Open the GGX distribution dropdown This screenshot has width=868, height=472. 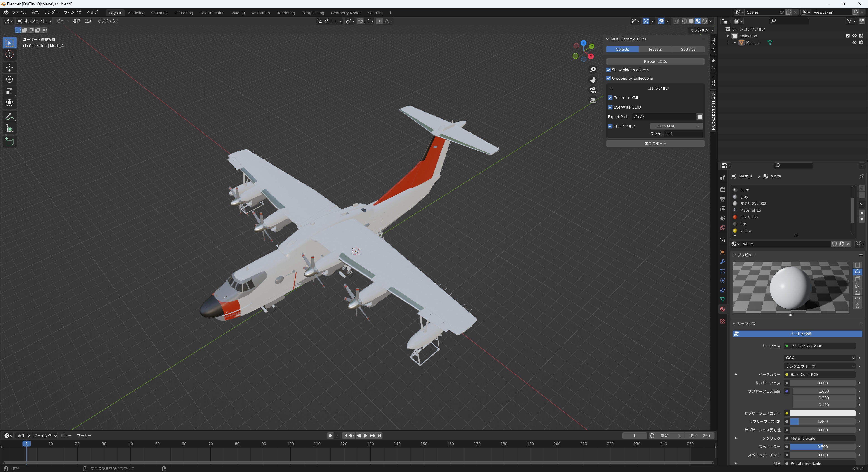(820, 358)
